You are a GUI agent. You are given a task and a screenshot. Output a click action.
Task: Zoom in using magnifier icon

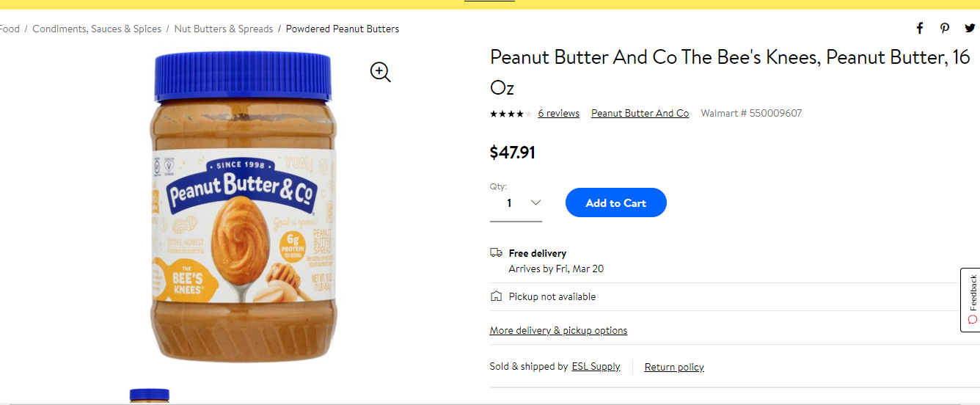[x=381, y=72]
